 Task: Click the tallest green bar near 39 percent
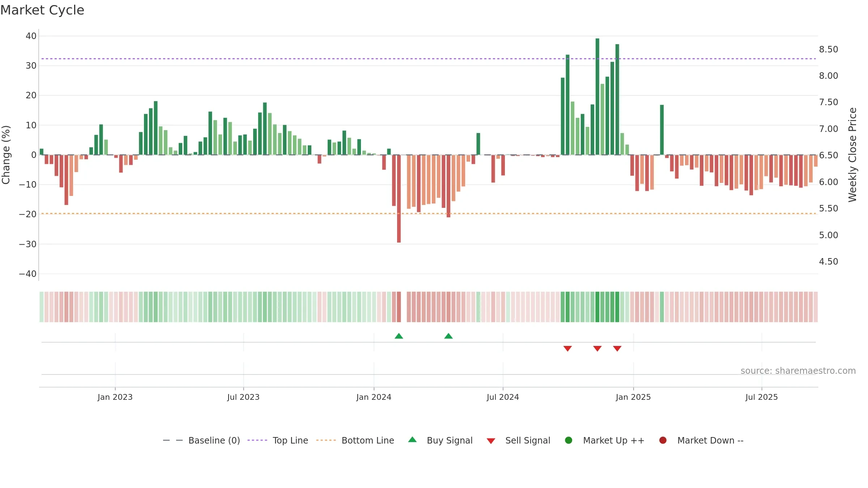click(x=597, y=97)
